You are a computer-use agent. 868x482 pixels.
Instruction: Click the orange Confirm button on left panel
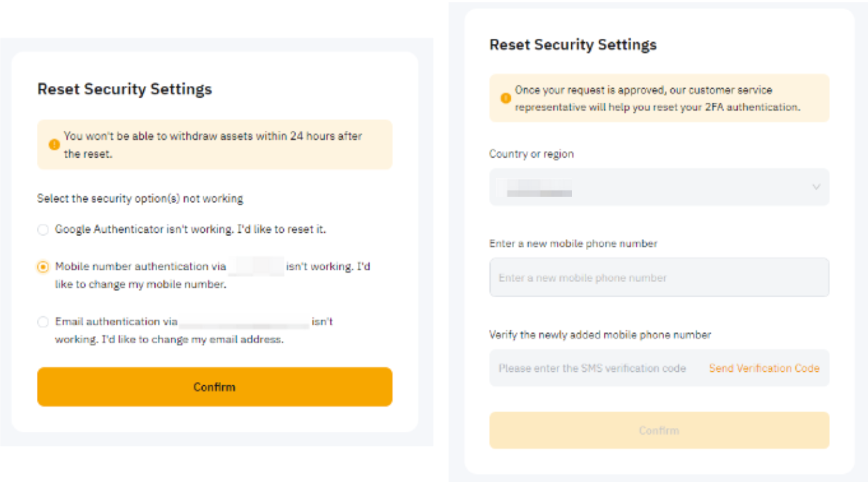tap(215, 387)
